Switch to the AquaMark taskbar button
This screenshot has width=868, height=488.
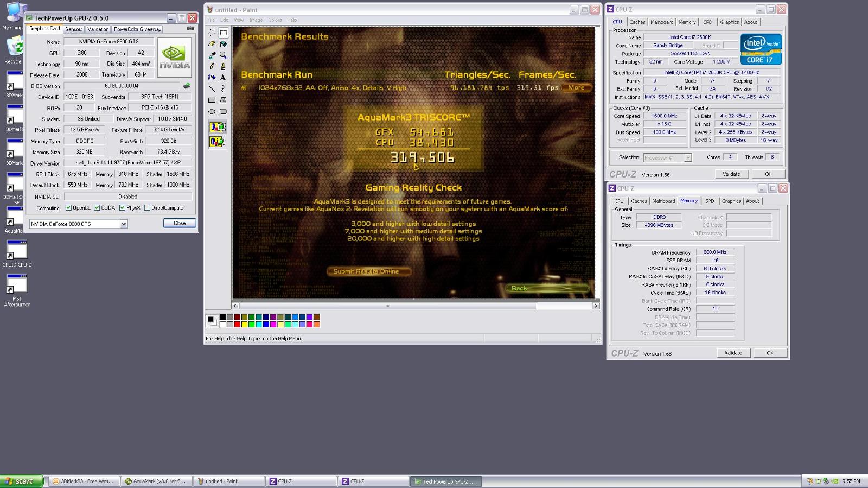click(156, 481)
